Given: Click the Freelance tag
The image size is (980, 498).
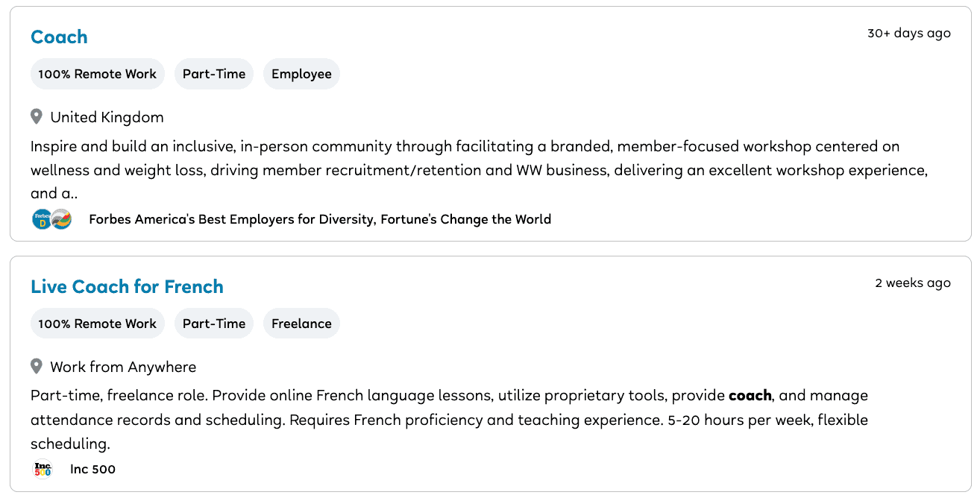Looking at the screenshot, I should [x=301, y=324].
